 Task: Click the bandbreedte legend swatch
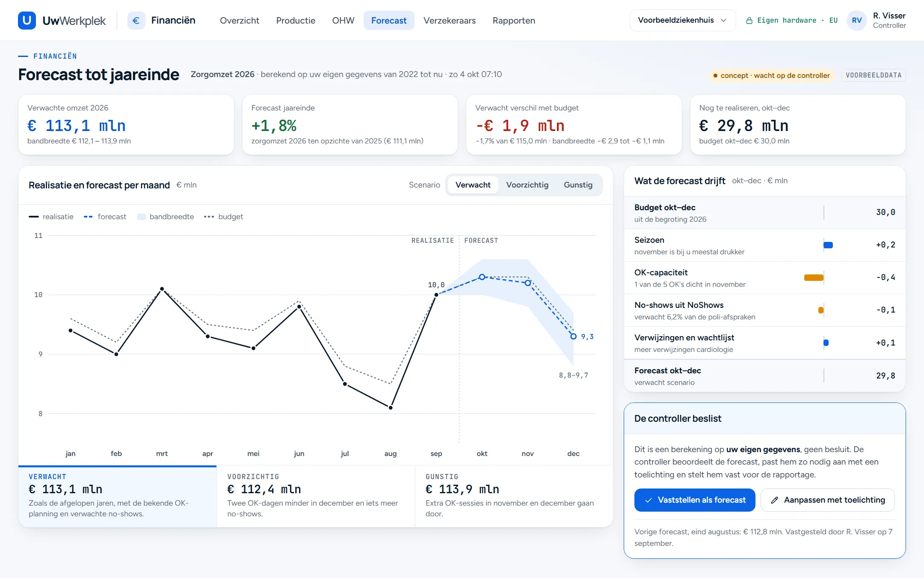142,217
